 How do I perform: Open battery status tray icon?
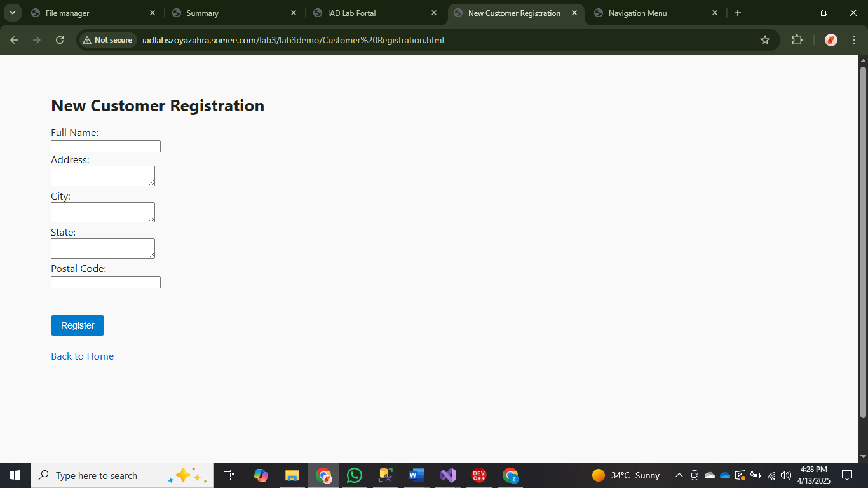[x=756, y=475]
